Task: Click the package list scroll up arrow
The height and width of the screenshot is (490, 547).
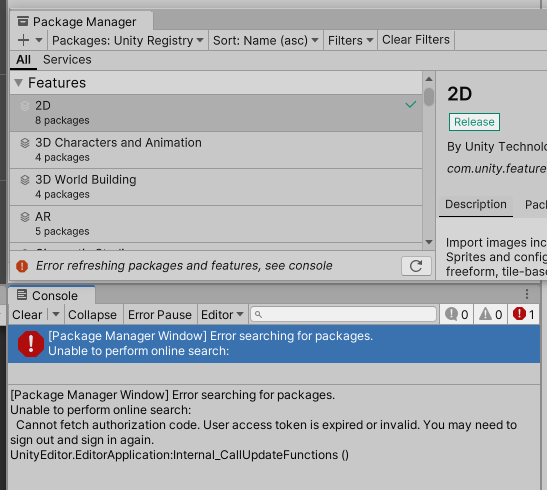Action: click(x=429, y=79)
